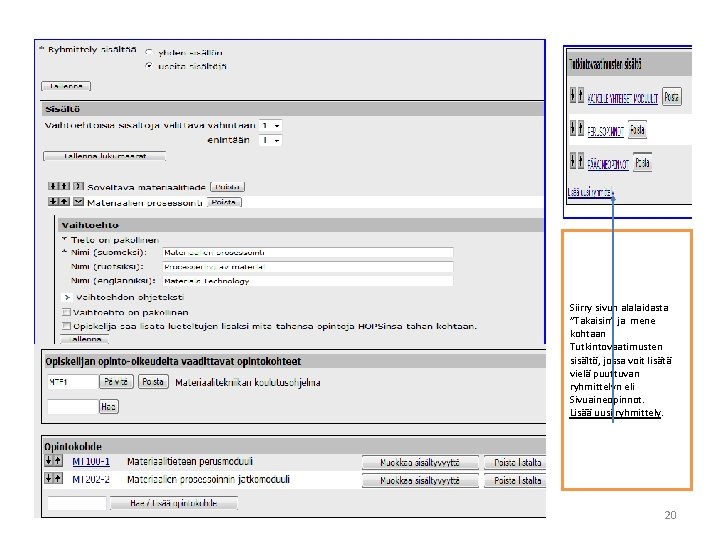The image size is (720, 540).
Task: Click 'Lisää uusi ryhmittely' link in panel
Action: tap(591, 192)
